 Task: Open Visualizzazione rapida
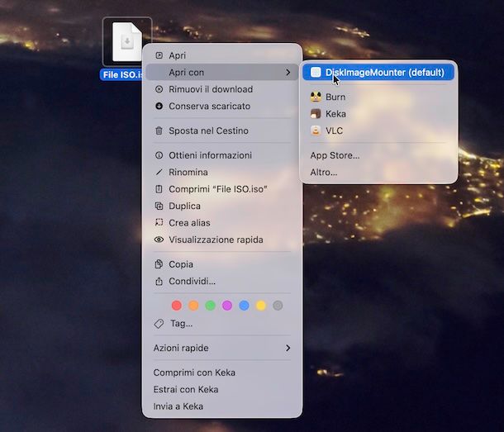coord(222,240)
